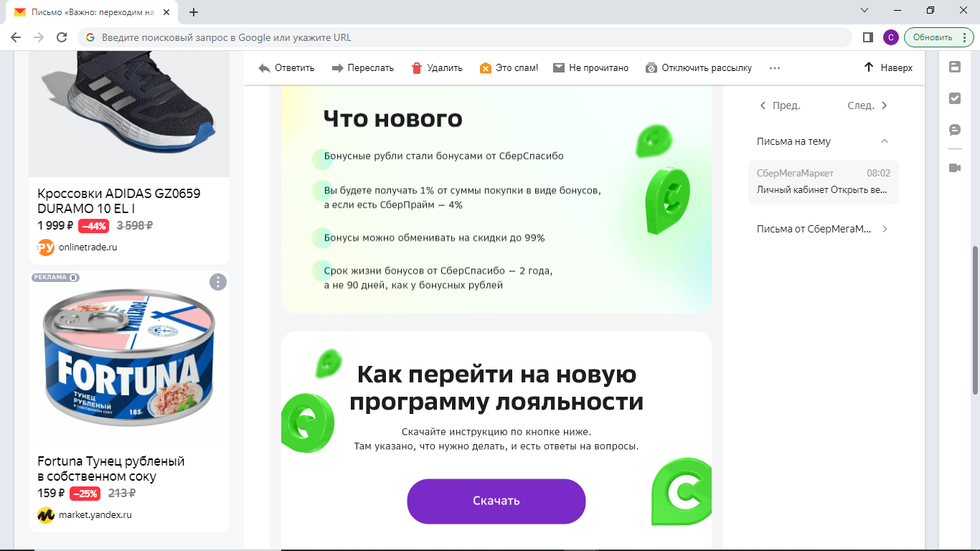Jump to top with Наверх

[888, 68]
